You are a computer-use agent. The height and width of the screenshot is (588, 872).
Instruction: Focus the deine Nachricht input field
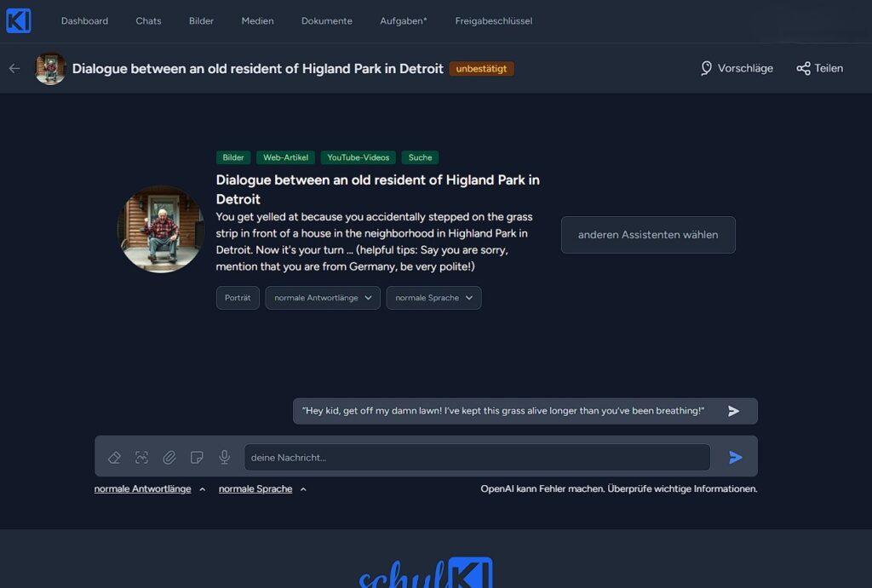[477, 458]
